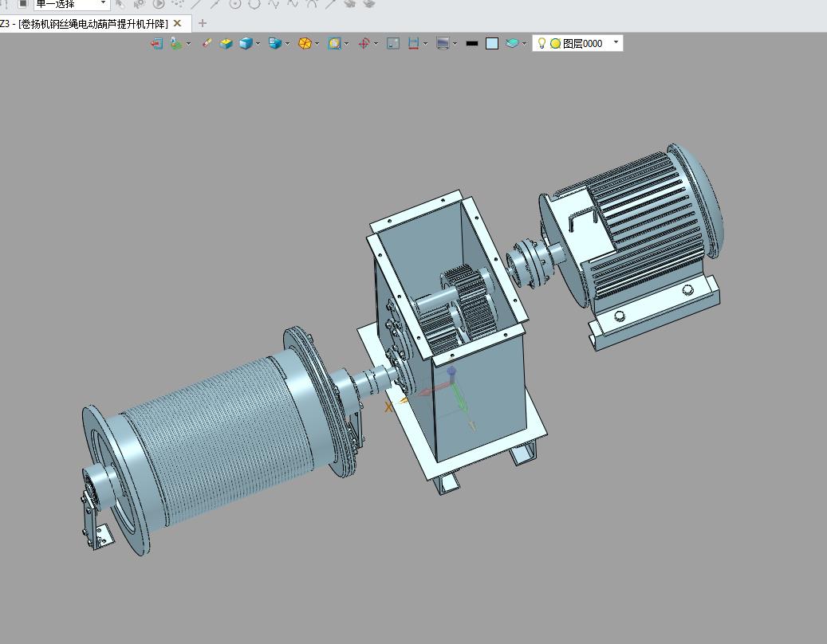Close the 卷扬机钢丝绳电动葫芦 document tab

(x=177, y=23)
